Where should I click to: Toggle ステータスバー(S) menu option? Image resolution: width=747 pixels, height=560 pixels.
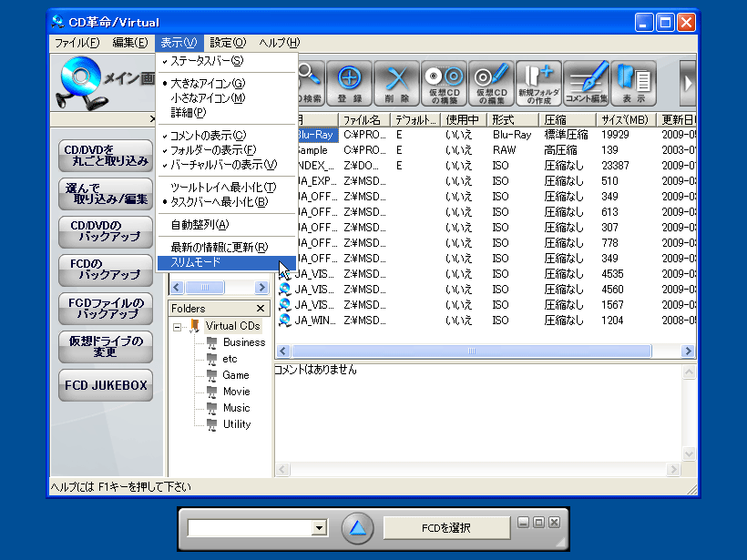coord(227,61)
